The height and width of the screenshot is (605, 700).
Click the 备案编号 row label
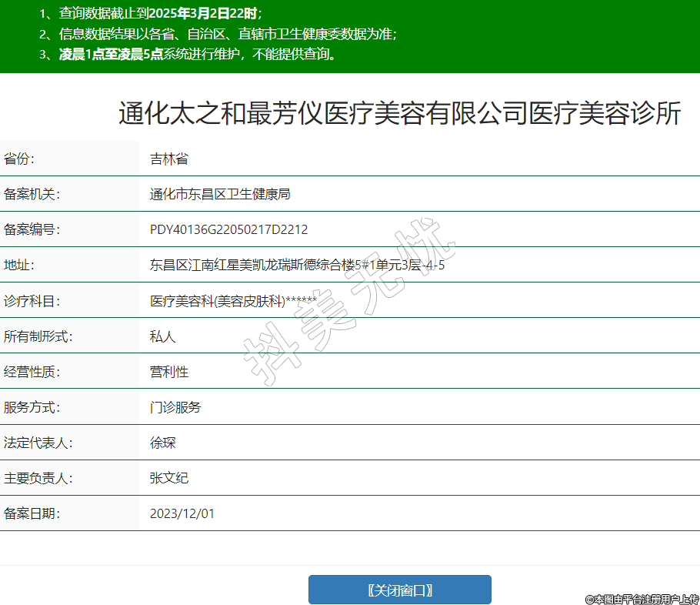32,230
